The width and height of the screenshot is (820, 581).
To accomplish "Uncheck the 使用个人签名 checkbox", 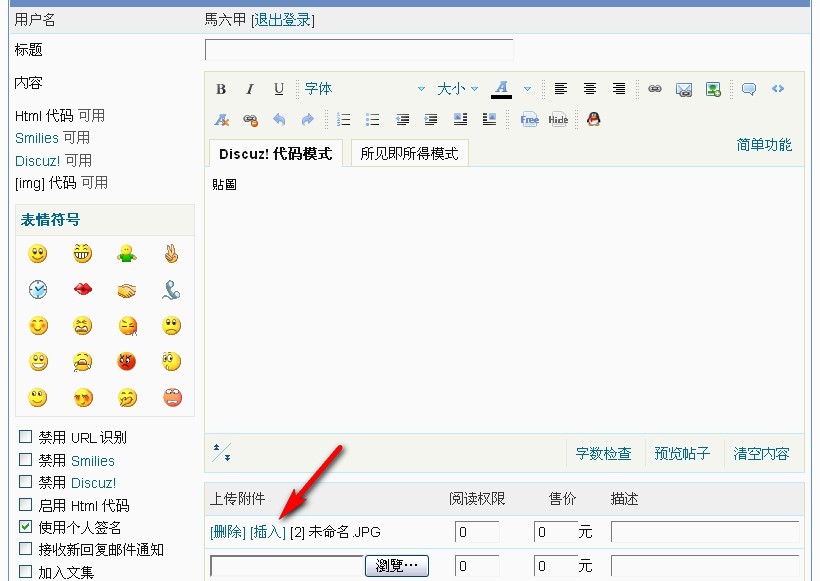I will (26, 527).
